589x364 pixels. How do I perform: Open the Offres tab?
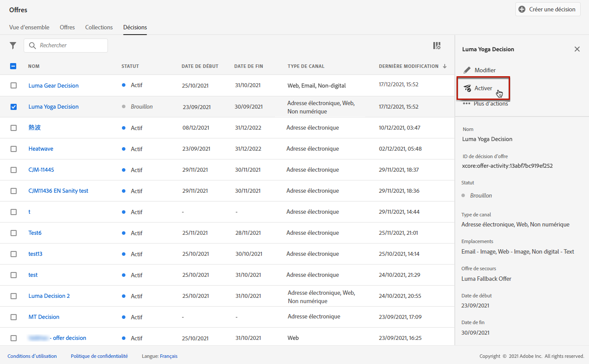coord(68,27)
